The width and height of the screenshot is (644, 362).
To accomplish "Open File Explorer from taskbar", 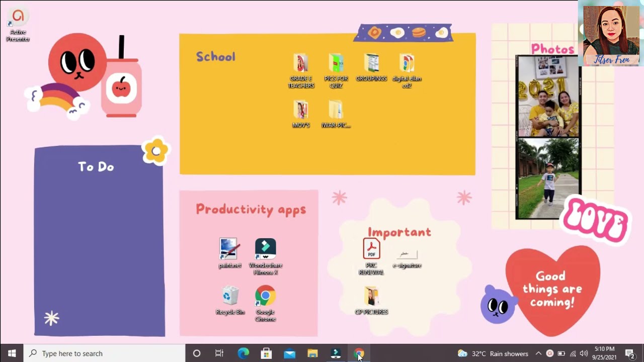I will click(x=312, y=353).
